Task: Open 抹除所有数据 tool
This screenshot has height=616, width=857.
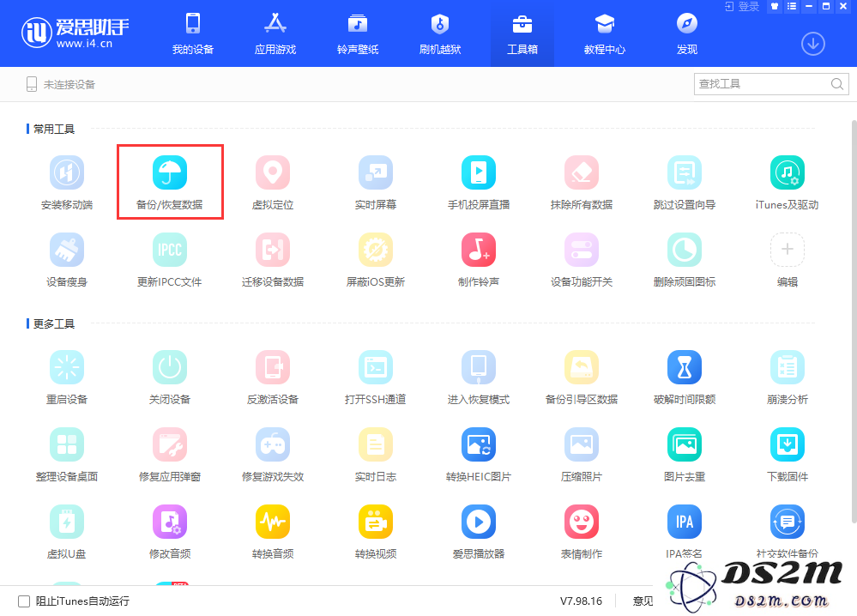Action: pos(582,183)
